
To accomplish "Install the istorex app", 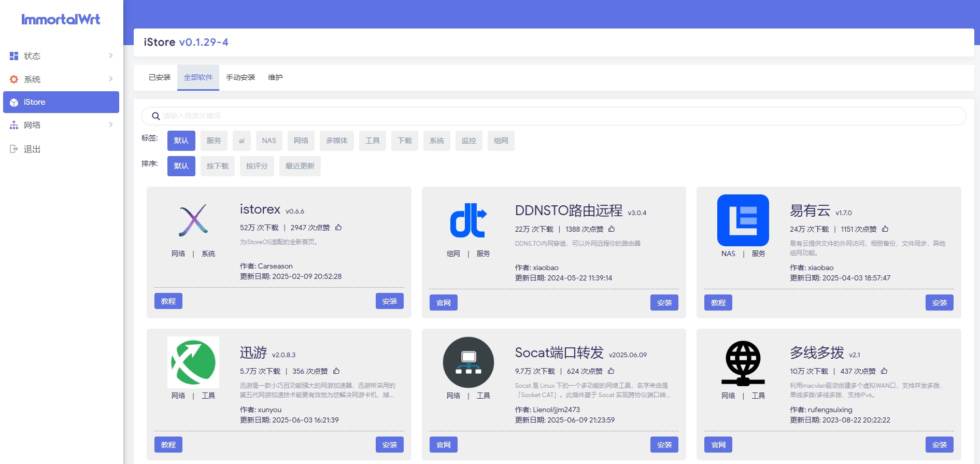I will pyautogui.click(x=390, y=301).
